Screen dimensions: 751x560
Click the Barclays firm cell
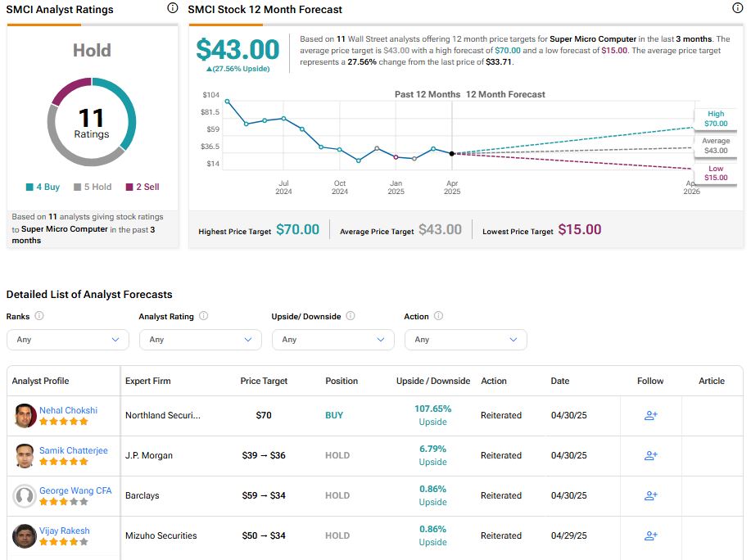click(143, 496)
